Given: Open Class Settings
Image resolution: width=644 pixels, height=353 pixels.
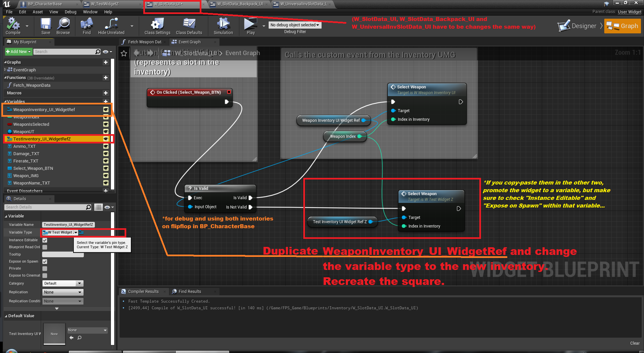Looking at the screenshot, I should [157, 26].
